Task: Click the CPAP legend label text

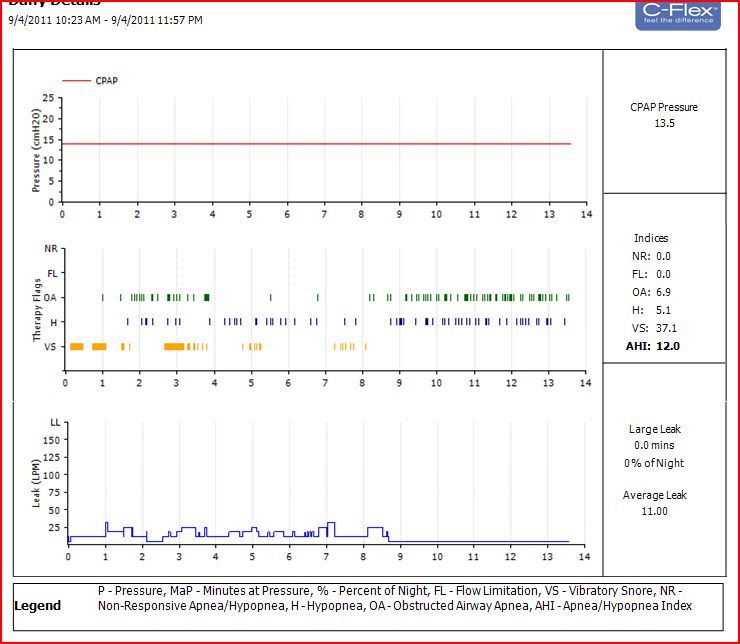Action: tap(108, 80)
